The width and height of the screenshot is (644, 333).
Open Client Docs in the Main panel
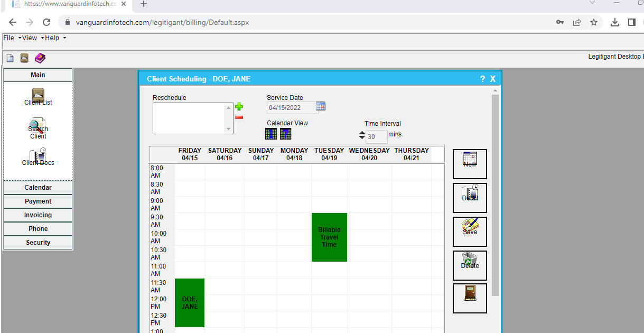click(38, 157)
